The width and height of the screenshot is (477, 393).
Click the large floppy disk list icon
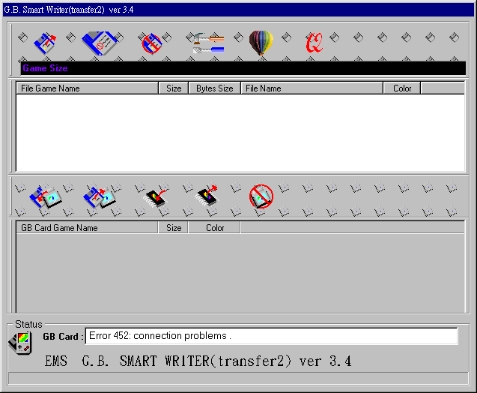pyautogui.click(x=100, y=43)
